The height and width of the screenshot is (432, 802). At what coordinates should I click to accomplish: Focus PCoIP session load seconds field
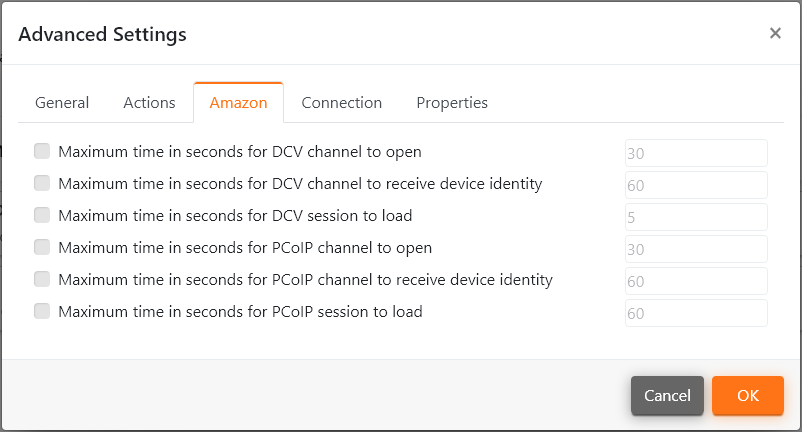(696, 313)
